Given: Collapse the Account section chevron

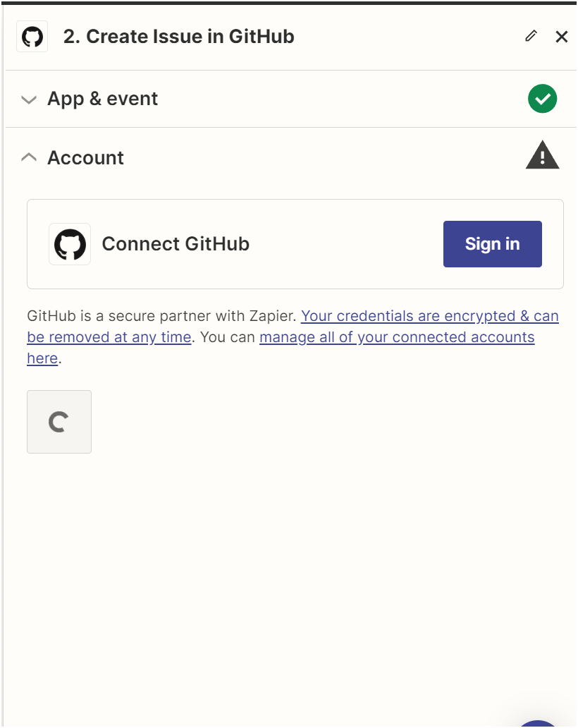Looking at the screenshot, I should pos(29,157).
